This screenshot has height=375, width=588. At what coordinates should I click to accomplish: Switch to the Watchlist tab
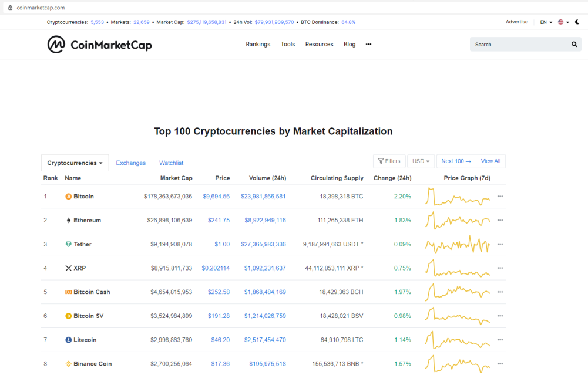(171, 163)
